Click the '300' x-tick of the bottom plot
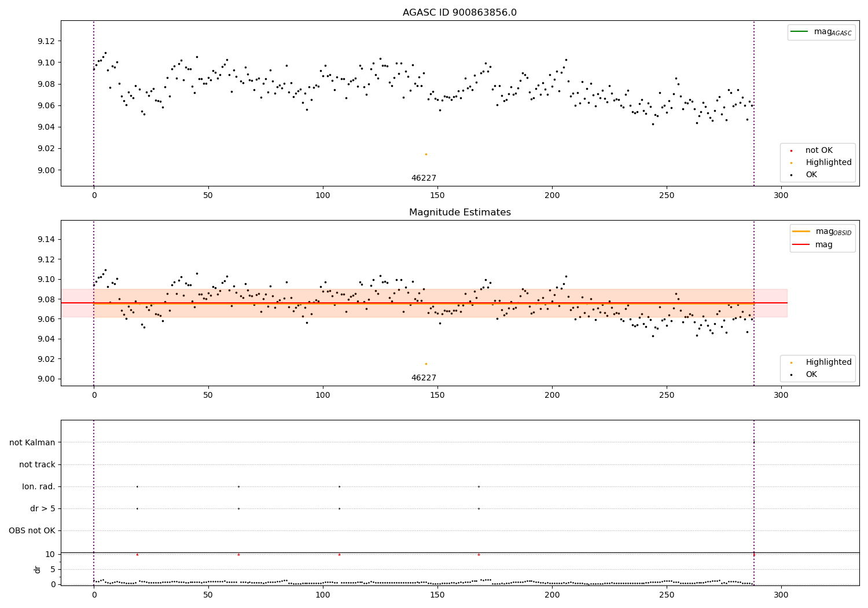Viewport: 868px width, 608px height. click(781, 595)
